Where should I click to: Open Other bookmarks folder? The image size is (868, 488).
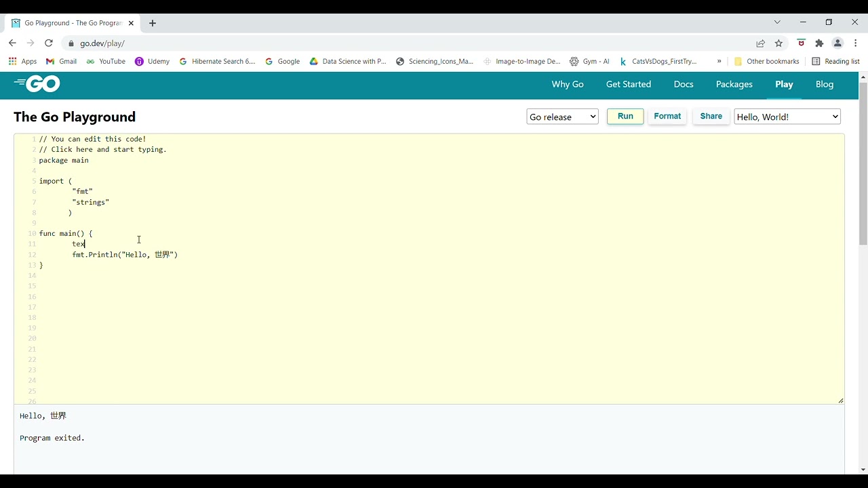click(766, 61)
